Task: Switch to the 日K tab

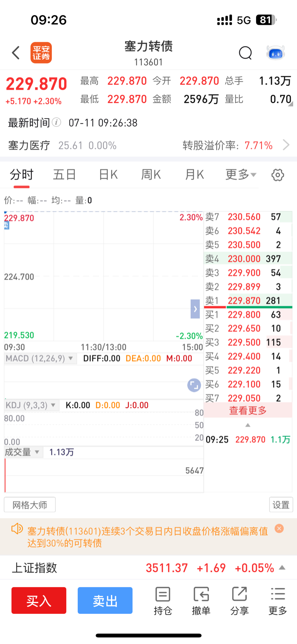Action: (x=108, y=175)
